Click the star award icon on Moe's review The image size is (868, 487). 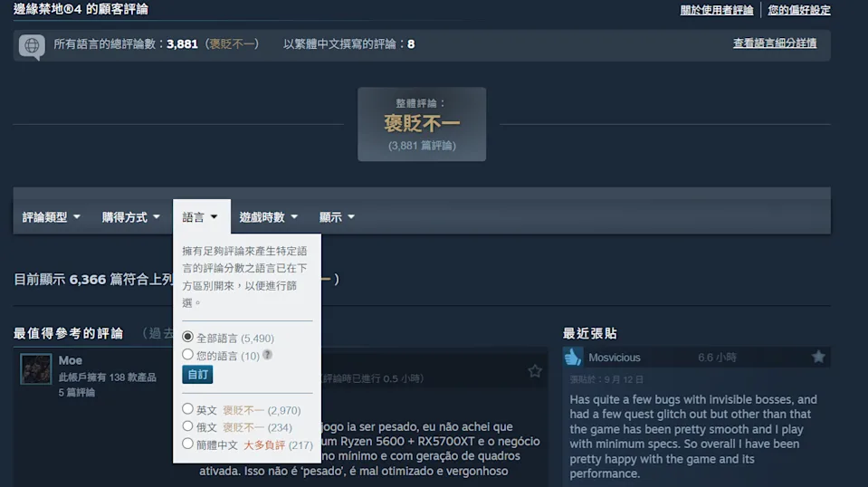(535, 371)
